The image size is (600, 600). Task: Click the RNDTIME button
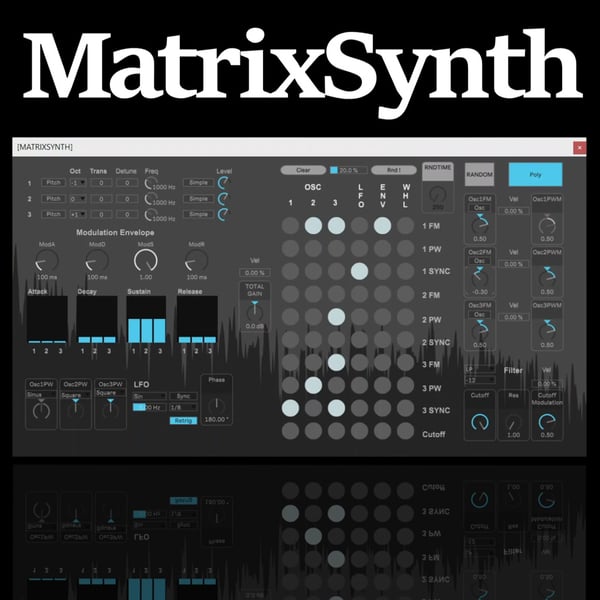[x=438, y=171]
